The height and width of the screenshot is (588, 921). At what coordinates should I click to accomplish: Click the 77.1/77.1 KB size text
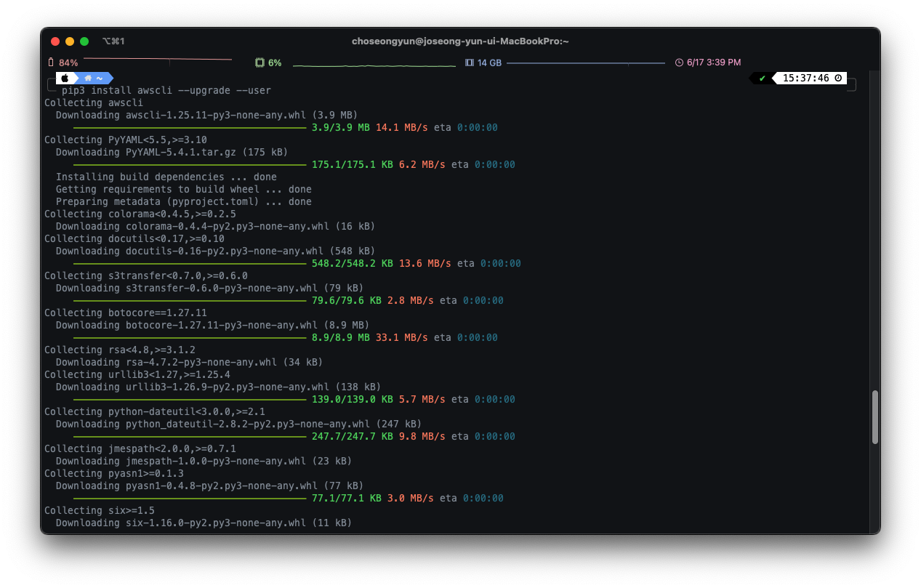tap(346, 498)
